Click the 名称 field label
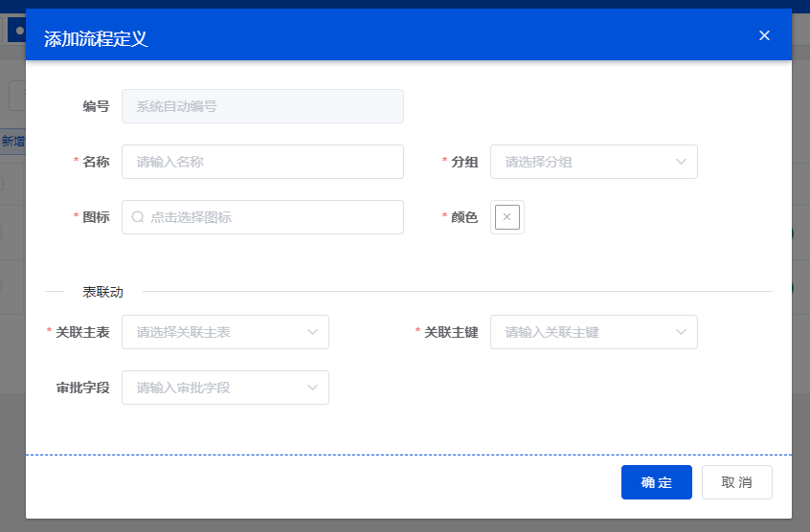This screenshot has width=810, height=532. [96, 162]
